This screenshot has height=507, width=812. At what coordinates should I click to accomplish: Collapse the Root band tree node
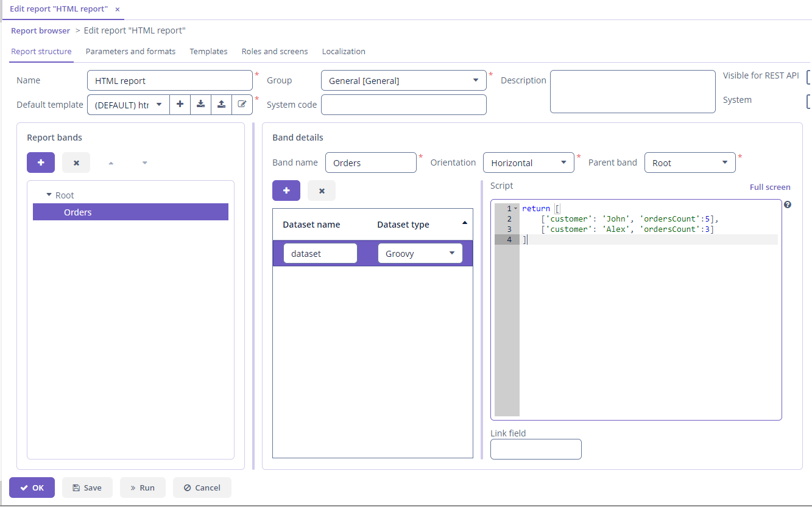pos(48,195)
